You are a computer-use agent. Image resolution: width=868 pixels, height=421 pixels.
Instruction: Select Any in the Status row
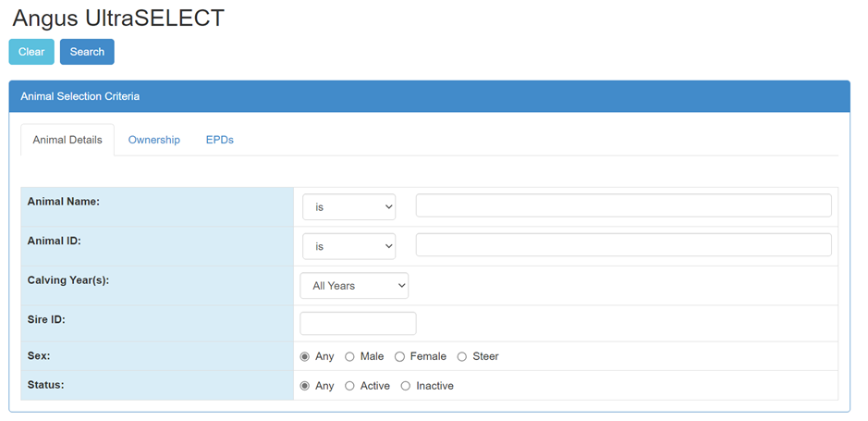[x=305, y=386]
